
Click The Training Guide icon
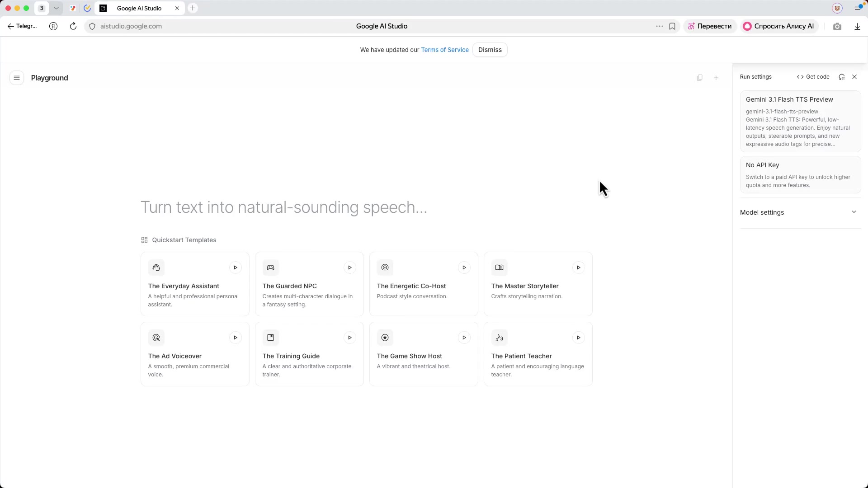[x=271, y=338]
